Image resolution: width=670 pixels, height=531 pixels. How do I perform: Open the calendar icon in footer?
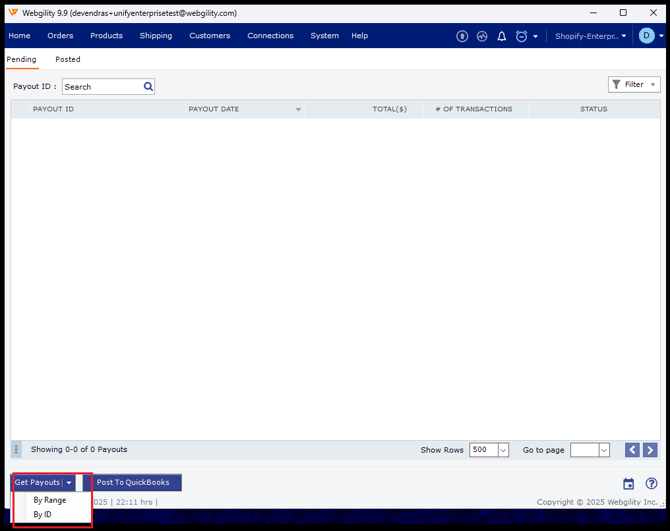(628, 484)
